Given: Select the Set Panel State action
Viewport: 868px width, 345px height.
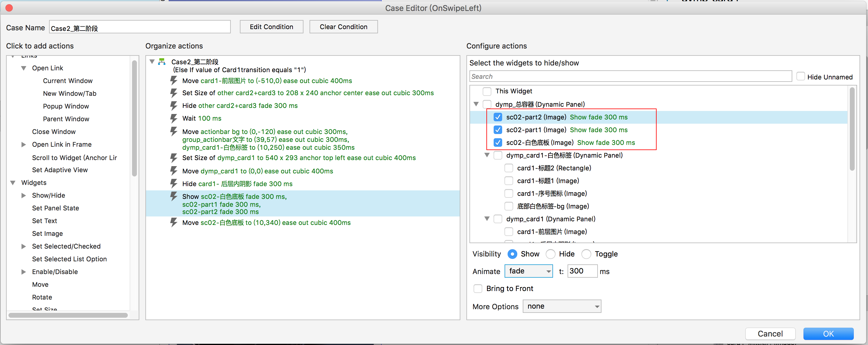Looking at the screenshot, I should 55,208.
